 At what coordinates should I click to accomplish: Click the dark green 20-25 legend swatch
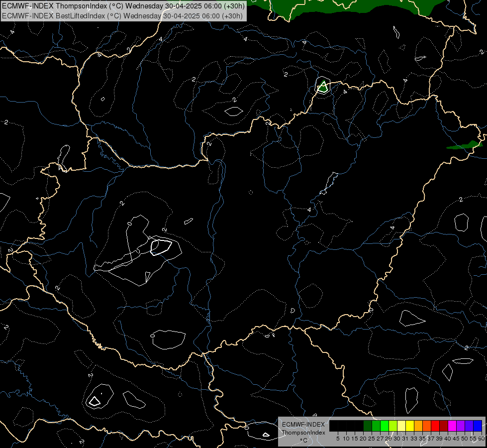(368, 426)
